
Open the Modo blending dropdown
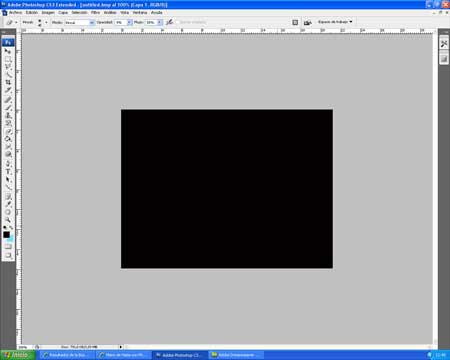coord(79,22)
